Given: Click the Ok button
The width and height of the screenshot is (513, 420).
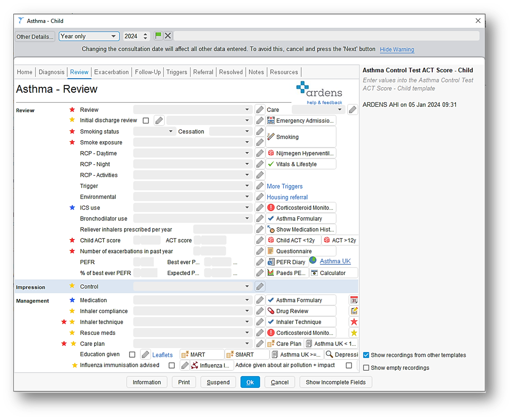Looking at the screenshot, I should tap(250, 382).
